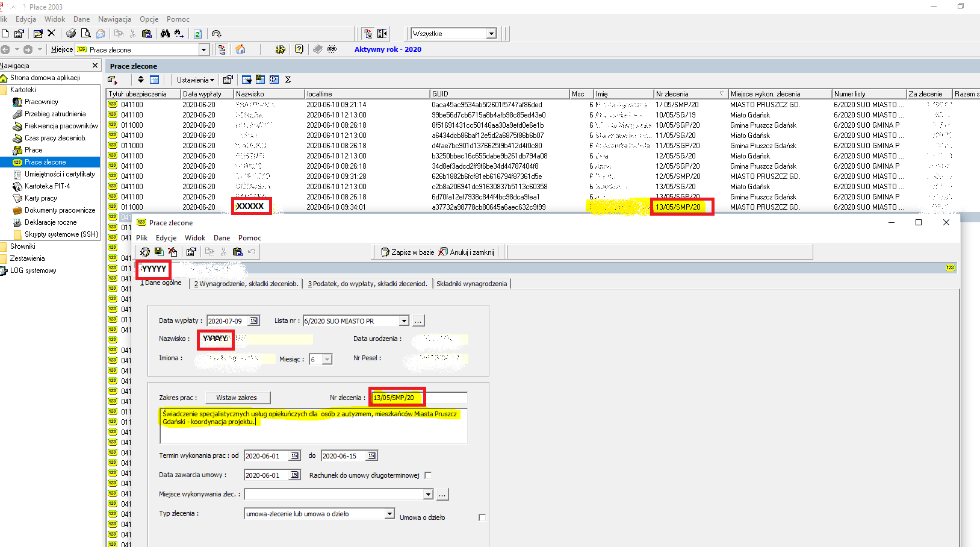Image resolution: width=980 pixels, height=547 pixels.
Task: Click the sigma summary icon in list toolbar
Action: coord(288,80)
